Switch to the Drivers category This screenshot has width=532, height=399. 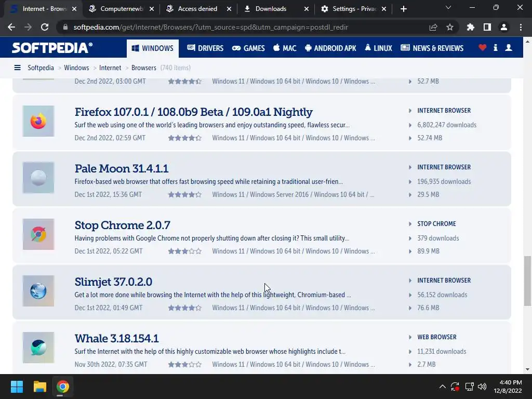(205, 48)
